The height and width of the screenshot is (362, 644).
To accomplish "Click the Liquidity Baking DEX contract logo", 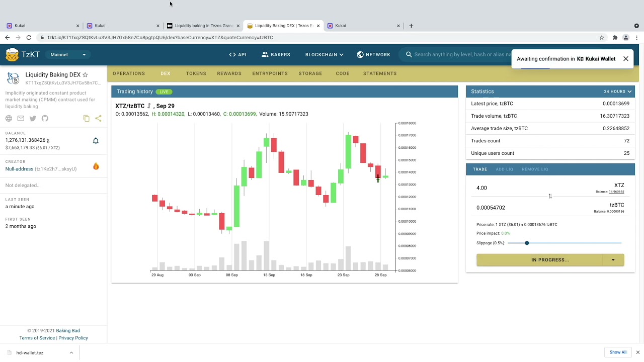I will (x=13, y=78).
